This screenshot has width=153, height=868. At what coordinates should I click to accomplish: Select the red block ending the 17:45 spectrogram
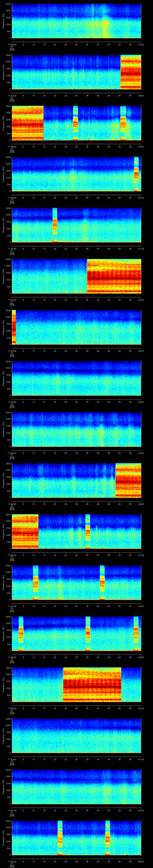pyautogui.click(x=128, y=480)
